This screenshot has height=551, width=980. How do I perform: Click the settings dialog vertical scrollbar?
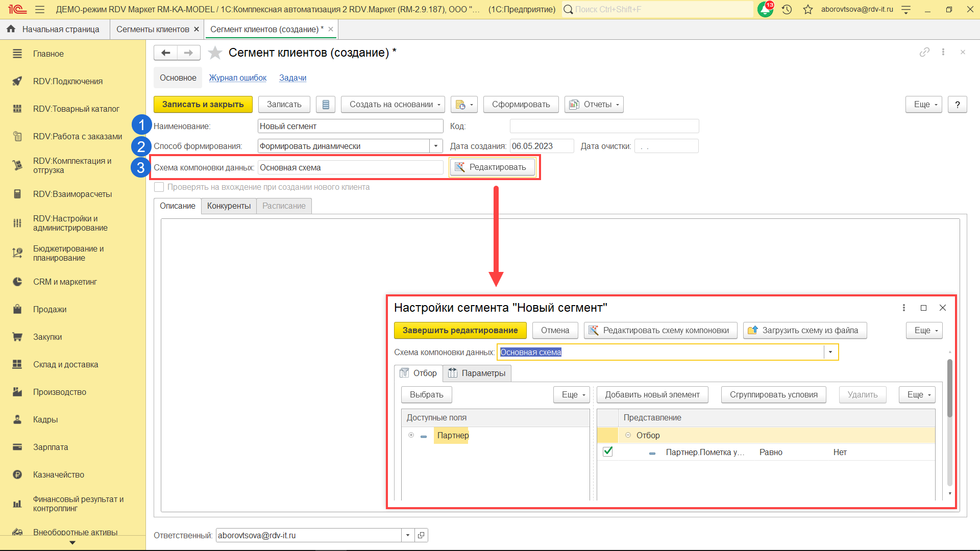(x=949, y=388)
